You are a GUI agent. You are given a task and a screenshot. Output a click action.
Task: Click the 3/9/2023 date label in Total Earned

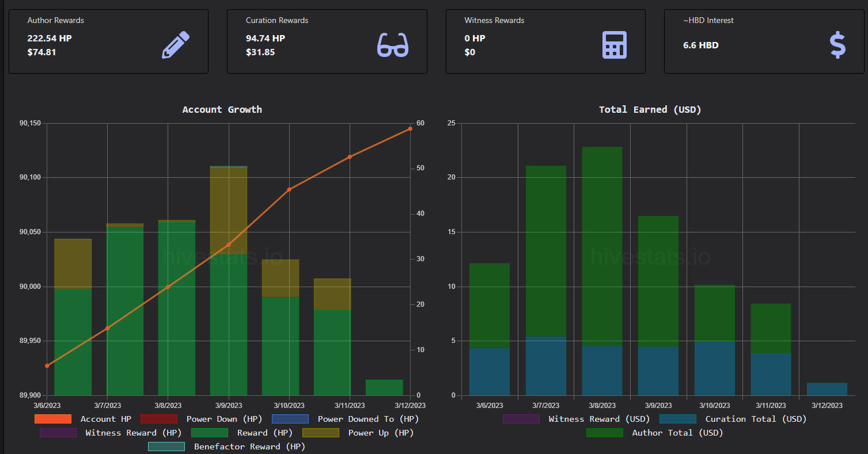click(x=658, y=406)
